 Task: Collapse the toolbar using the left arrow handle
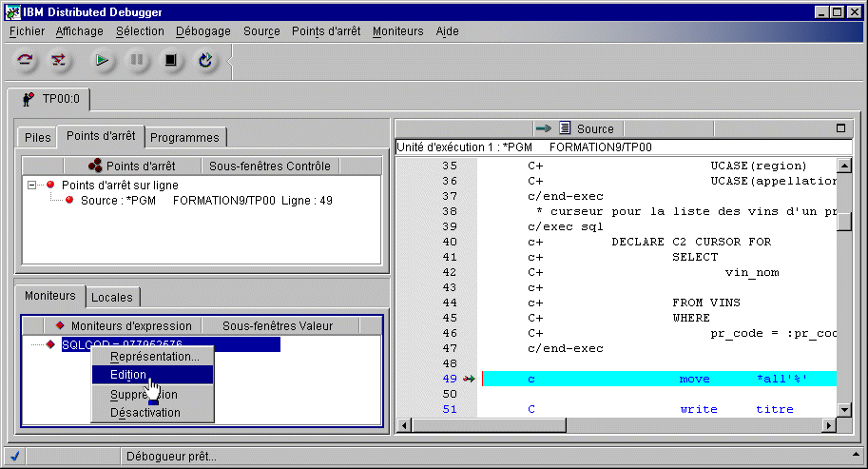[229, 62]
